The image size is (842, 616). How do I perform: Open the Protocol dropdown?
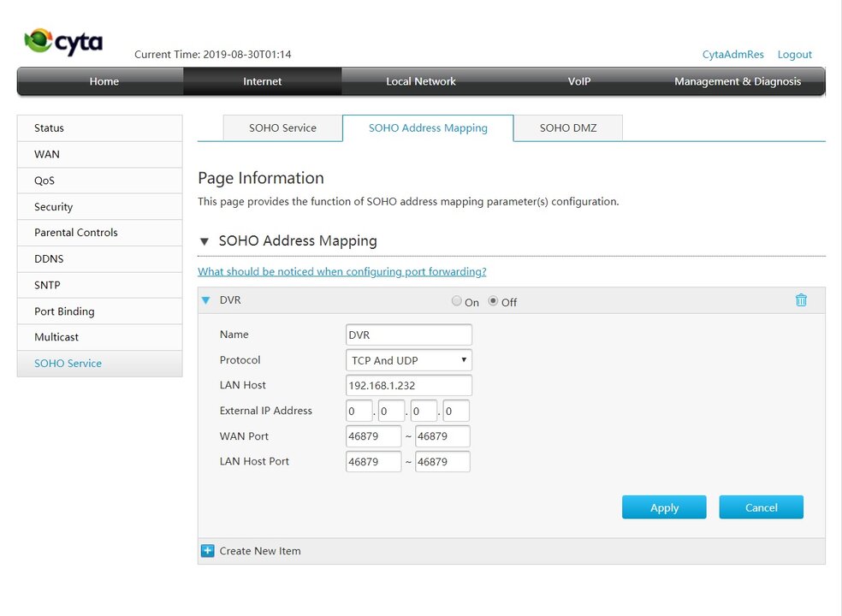click(x=409, y=360)
